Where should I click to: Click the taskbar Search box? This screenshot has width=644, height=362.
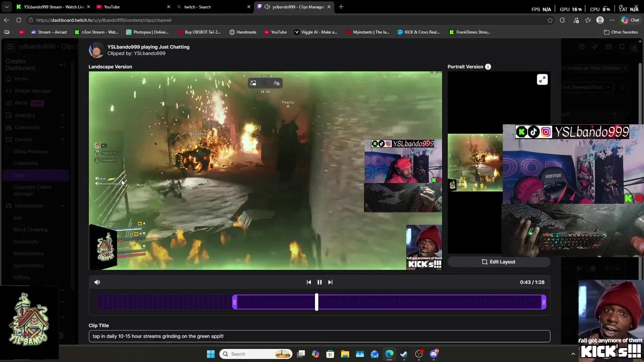pos(257,354)
